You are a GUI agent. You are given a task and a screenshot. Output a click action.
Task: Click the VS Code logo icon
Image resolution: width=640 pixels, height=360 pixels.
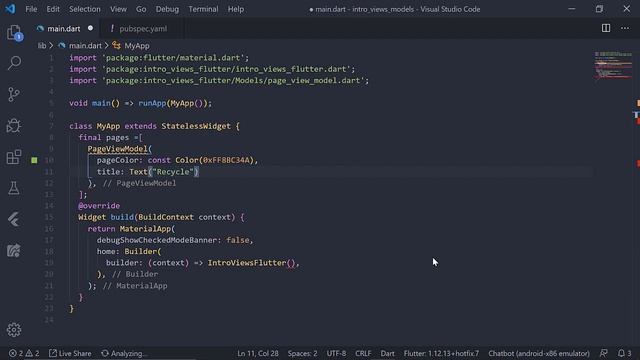10,9
